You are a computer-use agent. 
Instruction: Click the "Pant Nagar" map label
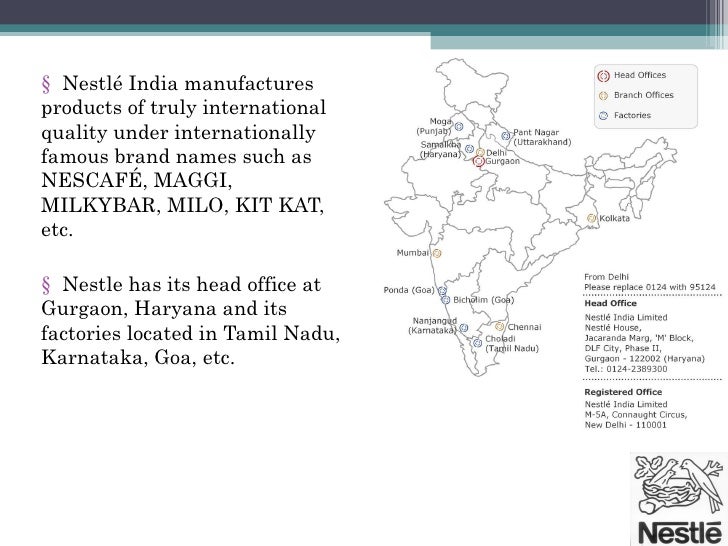[536, 132]
